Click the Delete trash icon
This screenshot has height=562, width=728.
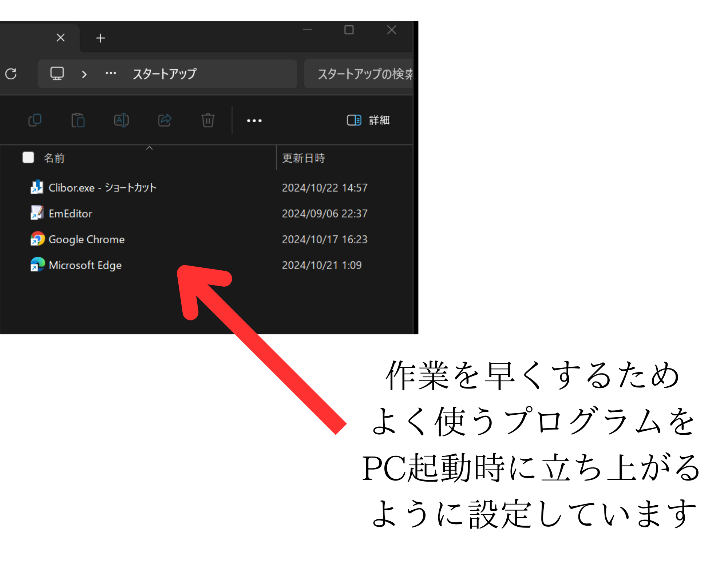coord(207,120)
